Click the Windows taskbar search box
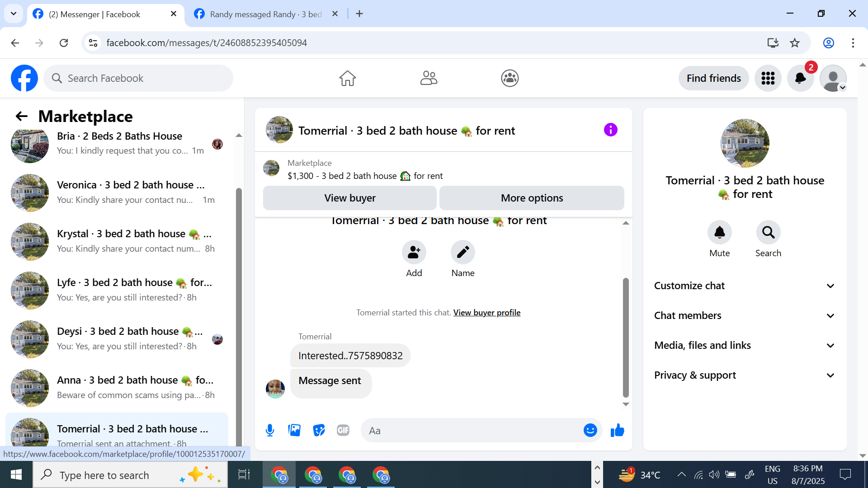Image resolution: width=868 pixels, height=488 pixels. [x=130, y=475]
